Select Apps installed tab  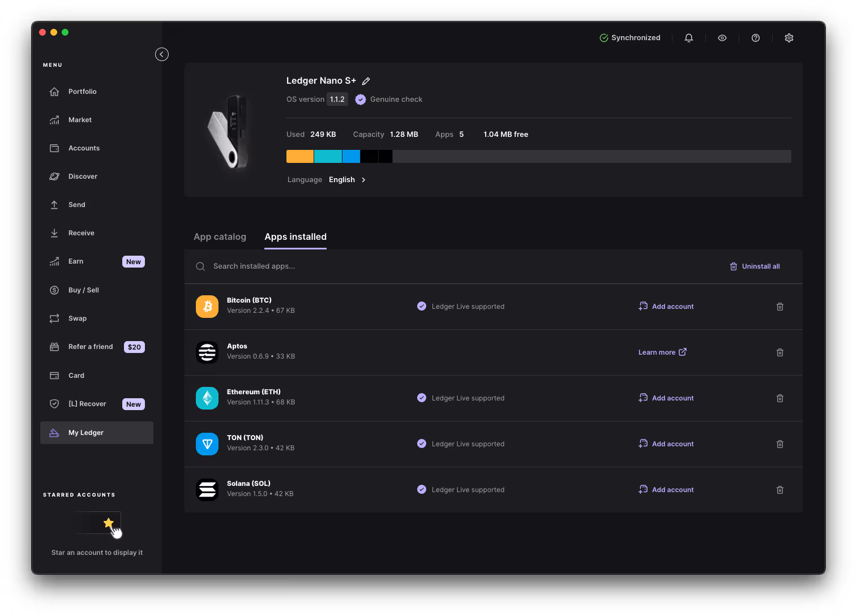[295, 237]
